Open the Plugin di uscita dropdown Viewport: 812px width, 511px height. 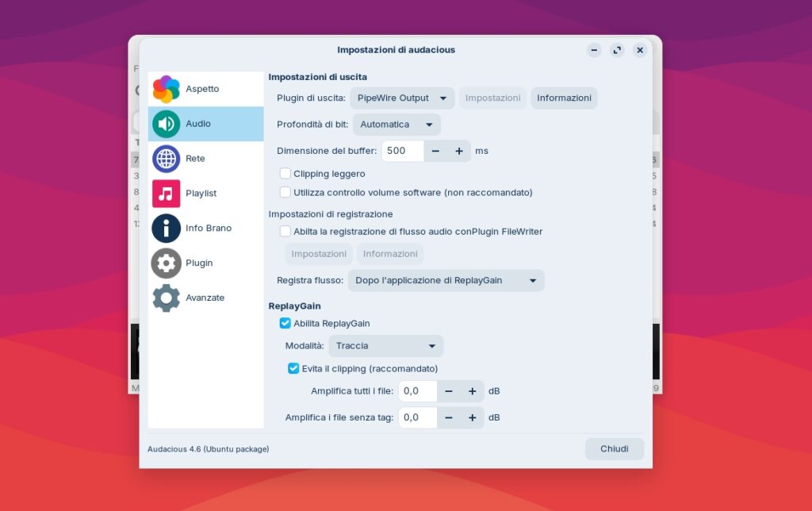(402, 98)
